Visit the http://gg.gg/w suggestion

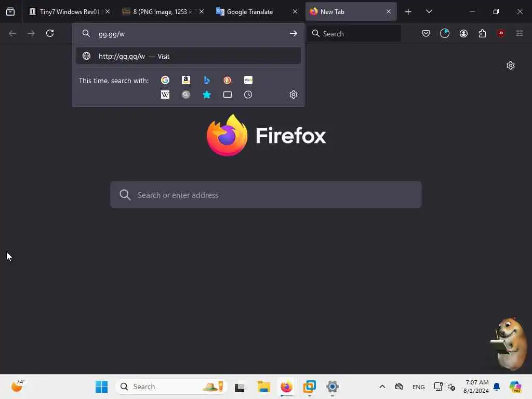188,56
